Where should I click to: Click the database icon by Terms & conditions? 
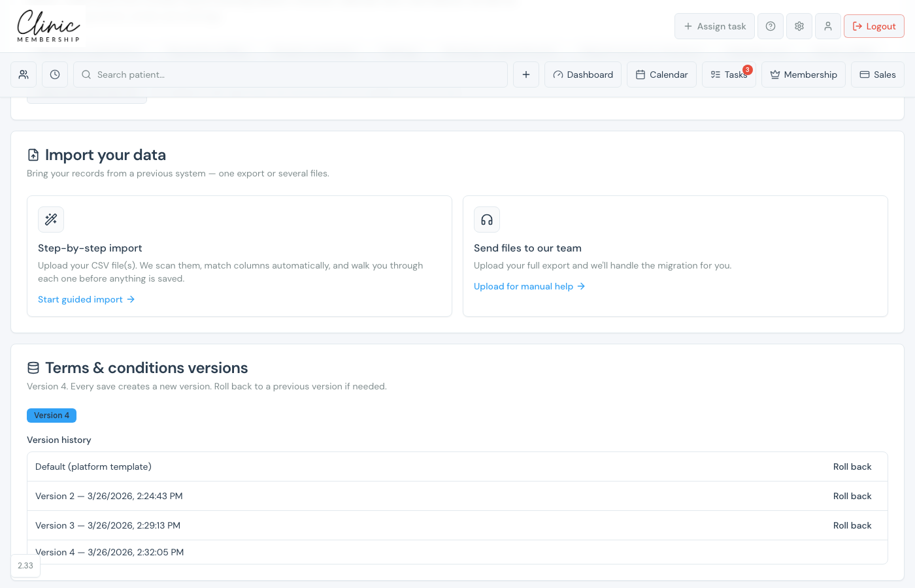click(33, 368)
